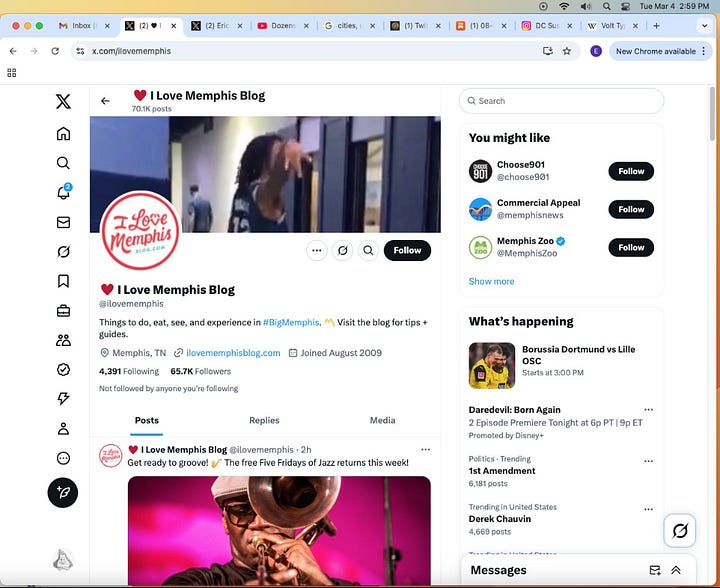Open floating Grok button at the bottom right

tap(680, 531)
